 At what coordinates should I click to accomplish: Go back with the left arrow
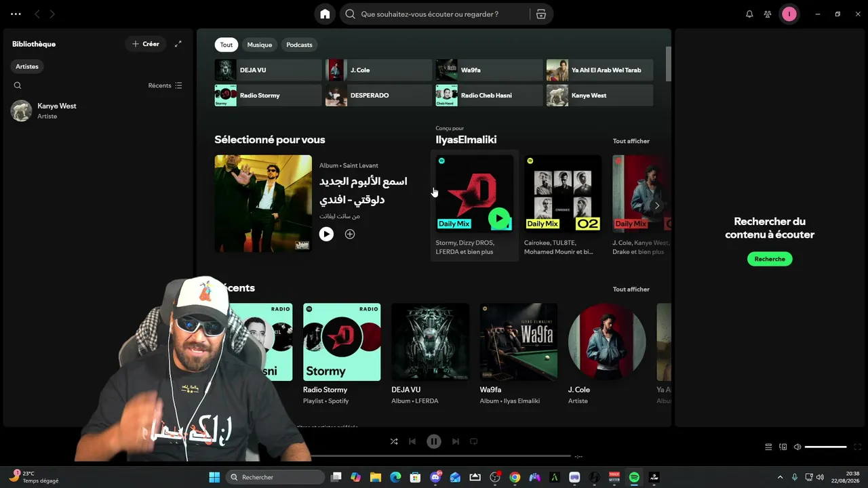pos(37,14)
